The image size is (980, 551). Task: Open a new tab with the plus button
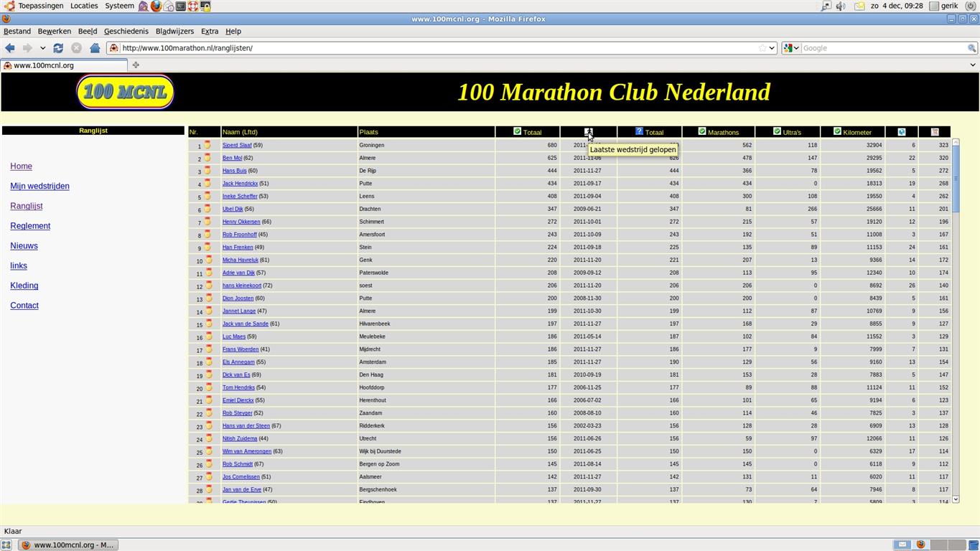click(136, 65)
